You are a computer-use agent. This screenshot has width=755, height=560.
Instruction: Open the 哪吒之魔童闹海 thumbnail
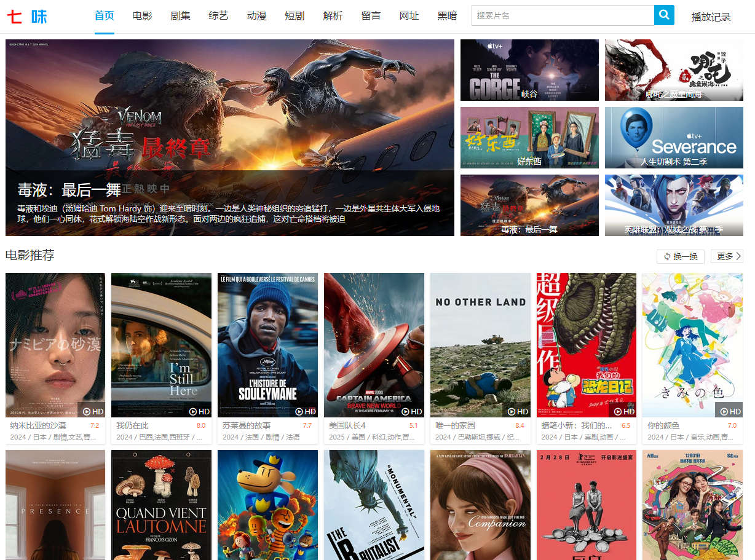pyautogui.click(x=674, y=70)
